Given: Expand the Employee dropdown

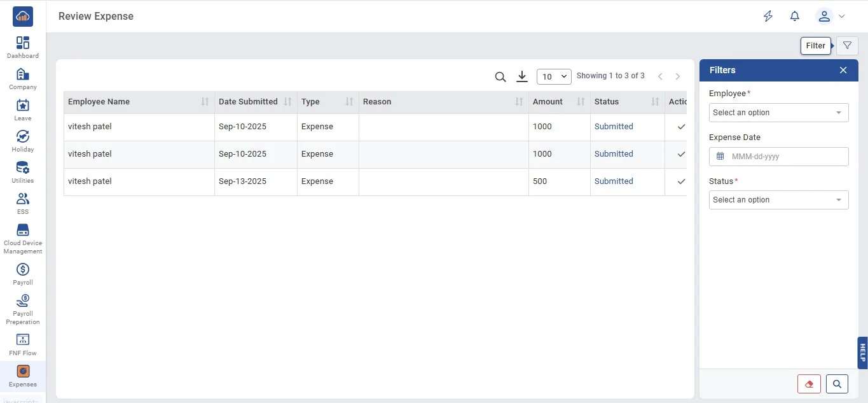Looking at the screenshot, I should click(778, 113).
